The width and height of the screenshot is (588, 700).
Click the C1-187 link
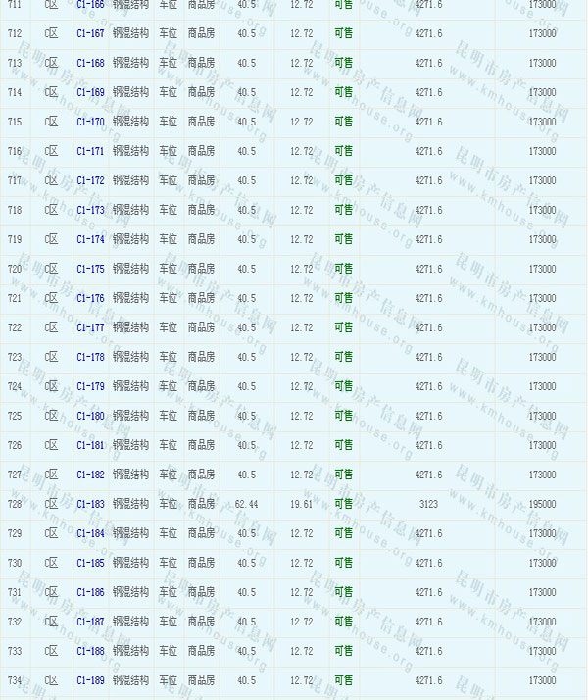point(90,622)
